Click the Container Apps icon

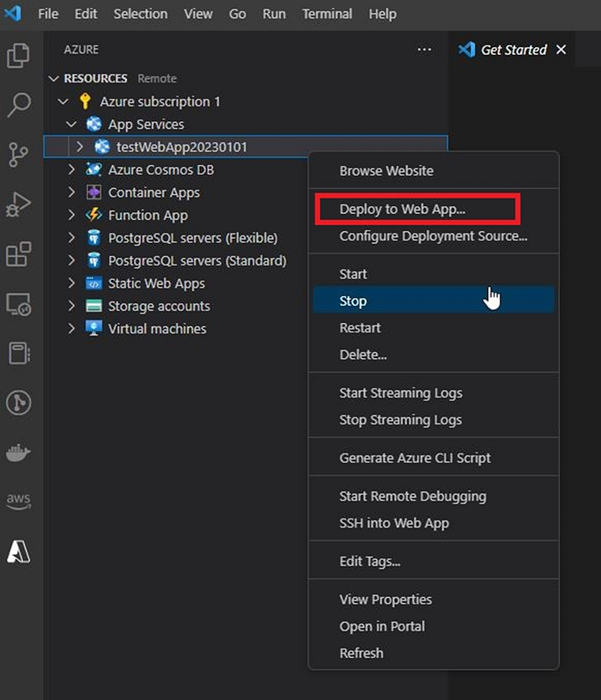point(94,192)
